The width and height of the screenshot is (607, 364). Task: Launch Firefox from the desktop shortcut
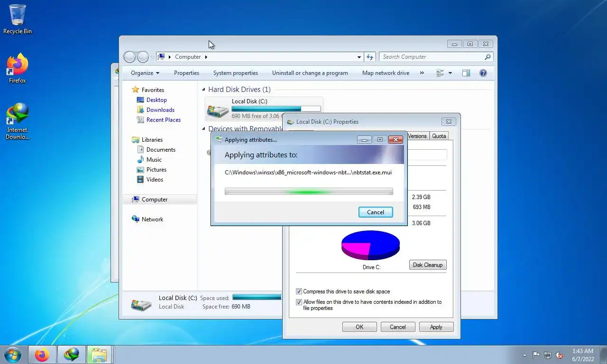(18, 69)
